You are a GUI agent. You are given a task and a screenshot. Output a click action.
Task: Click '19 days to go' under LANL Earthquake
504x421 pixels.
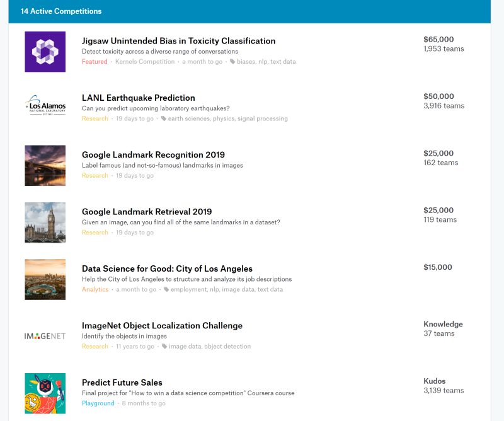point(135,118)
